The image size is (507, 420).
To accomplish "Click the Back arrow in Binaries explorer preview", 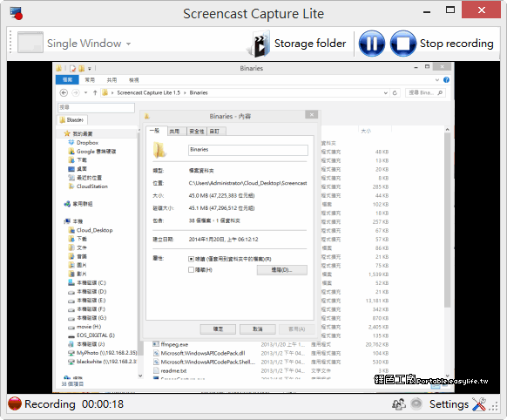I will click(x=64, y=92).
